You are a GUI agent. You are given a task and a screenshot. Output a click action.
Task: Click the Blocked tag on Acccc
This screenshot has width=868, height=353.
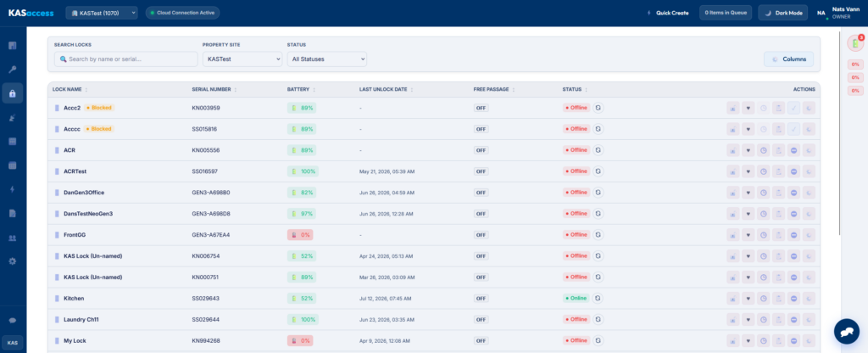click(99, 129)
